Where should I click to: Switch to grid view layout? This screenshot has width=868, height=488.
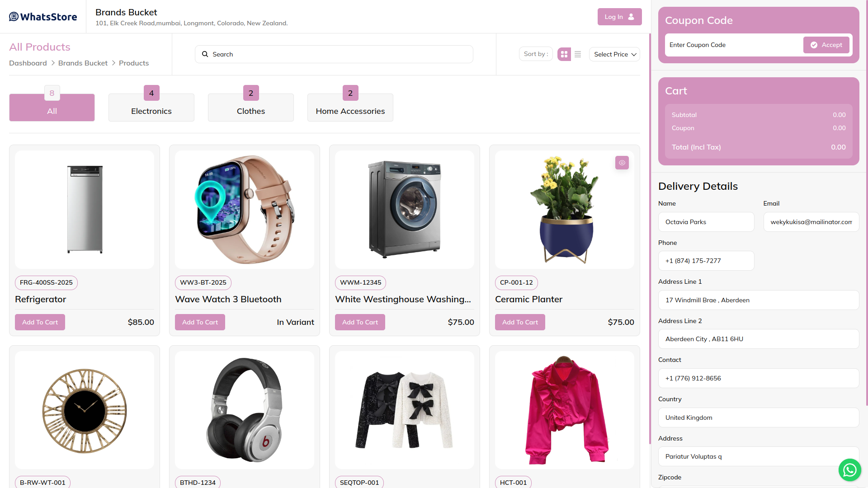[x=564, y=54]
